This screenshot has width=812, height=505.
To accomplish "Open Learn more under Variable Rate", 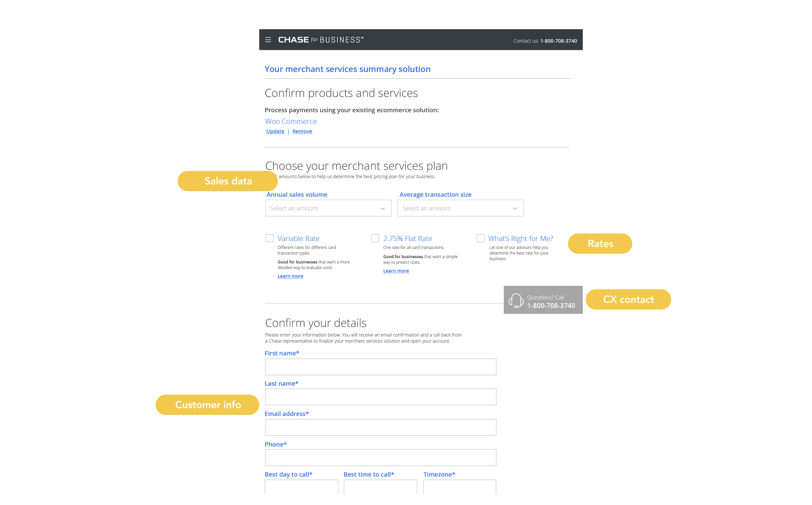I will [x=290, y=276].
